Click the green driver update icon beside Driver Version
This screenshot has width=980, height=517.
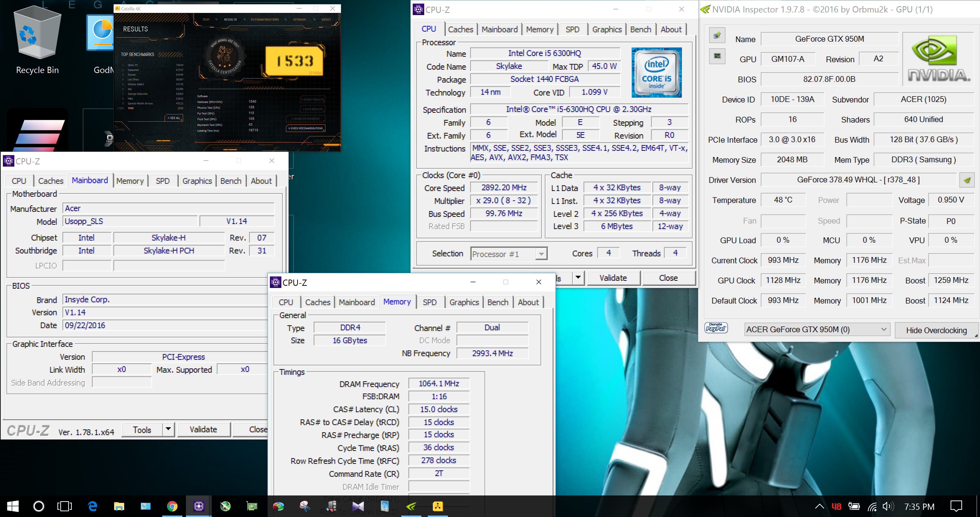pos(967,180)
